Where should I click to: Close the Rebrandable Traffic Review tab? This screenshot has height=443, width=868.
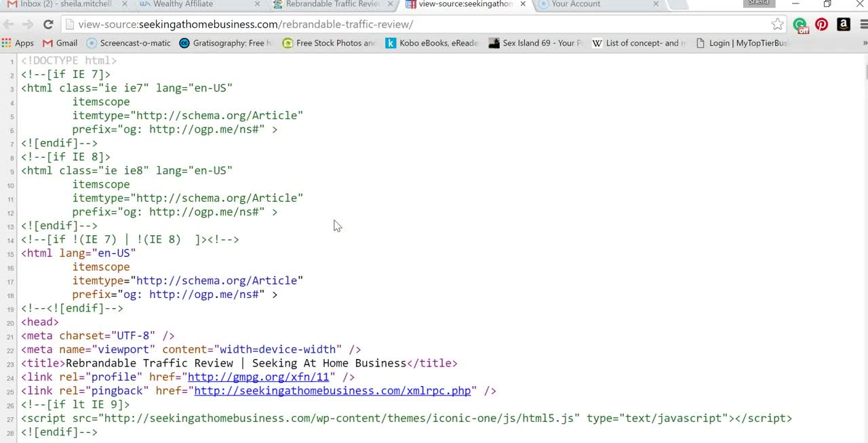point(390,4)
